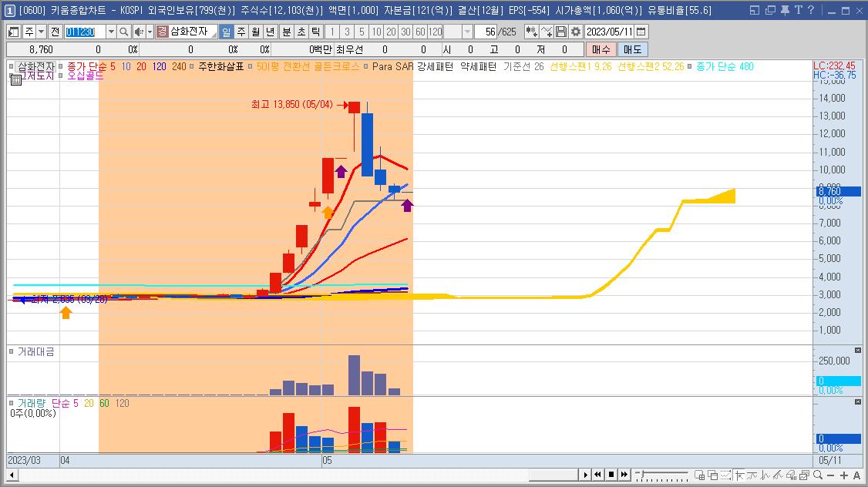Click the replay speed slider handle
Viewport: 868px width, 487px height.
(x=642, y=474)
